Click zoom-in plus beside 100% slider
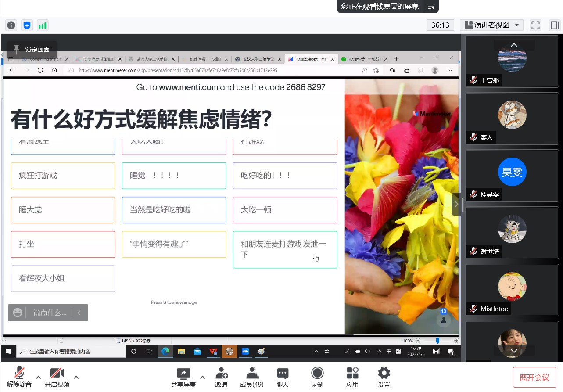The height and width of the screenshot is (392, 563). point(456,341)
